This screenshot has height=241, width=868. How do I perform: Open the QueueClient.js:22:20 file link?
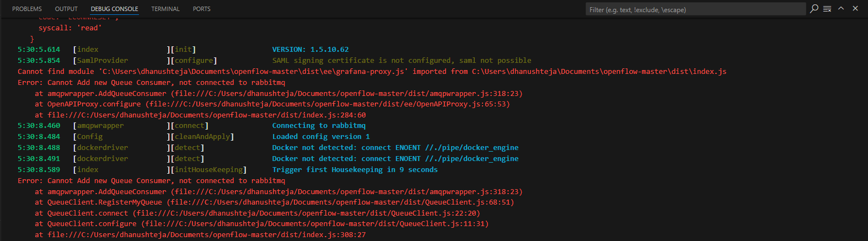click(x=308, y=213)
